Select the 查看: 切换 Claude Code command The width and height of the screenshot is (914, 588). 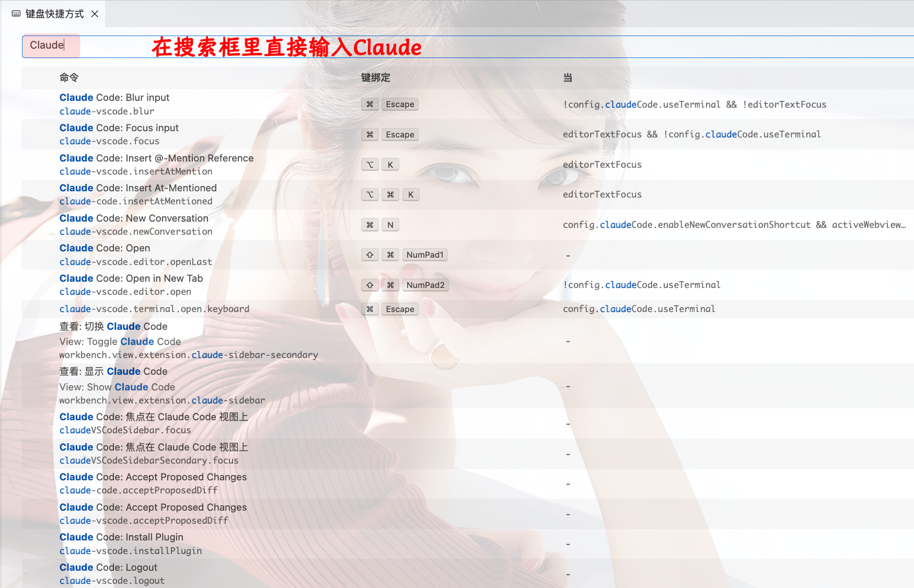pyautogui.click(x=113, y=327)
